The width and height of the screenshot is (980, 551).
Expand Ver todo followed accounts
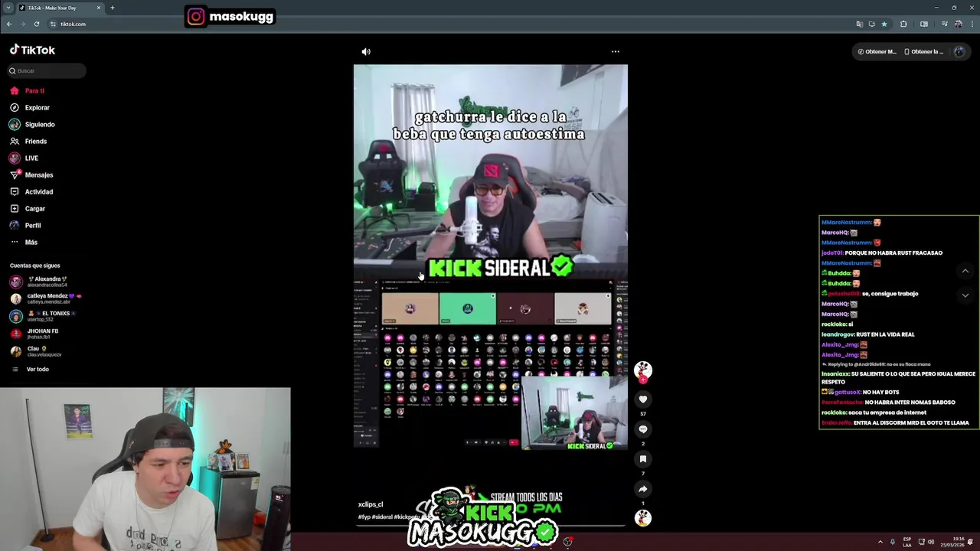coord(31,369)
